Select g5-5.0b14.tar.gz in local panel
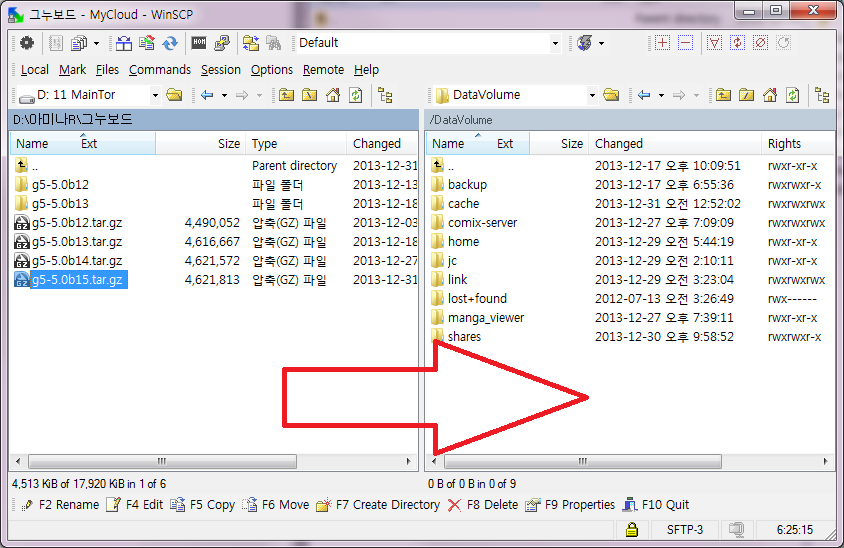 [x=77, y=261]
